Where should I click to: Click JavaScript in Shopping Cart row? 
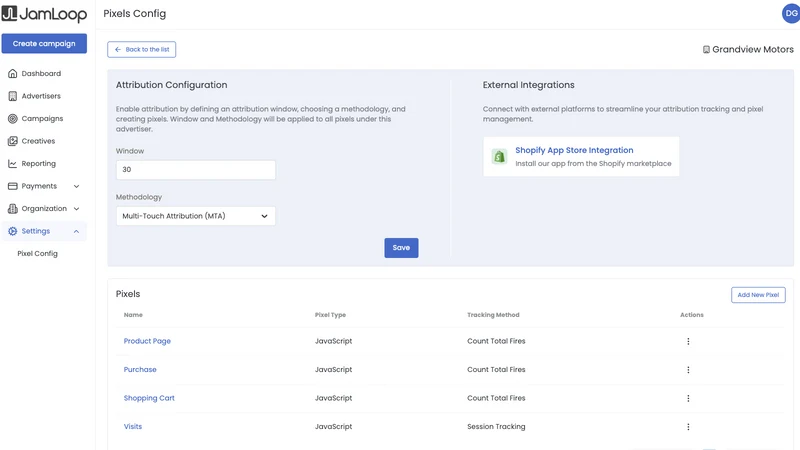(x=333, y=398)
